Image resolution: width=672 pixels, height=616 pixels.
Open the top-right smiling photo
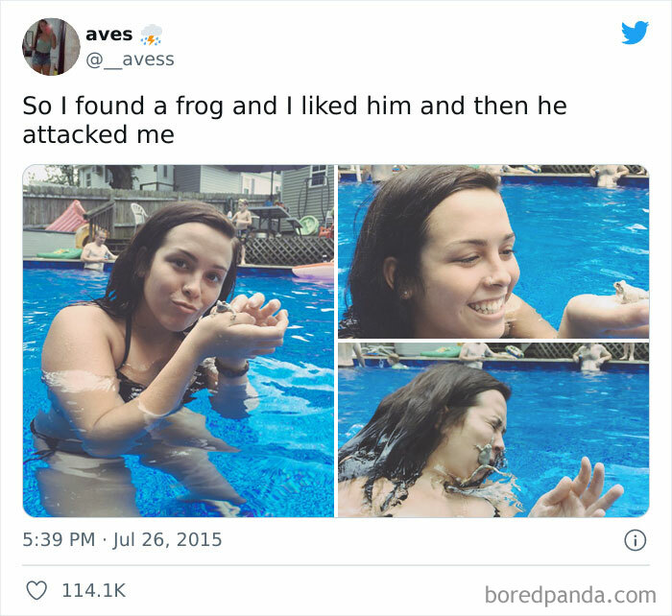pyautogui.click(x=492, y=251)
